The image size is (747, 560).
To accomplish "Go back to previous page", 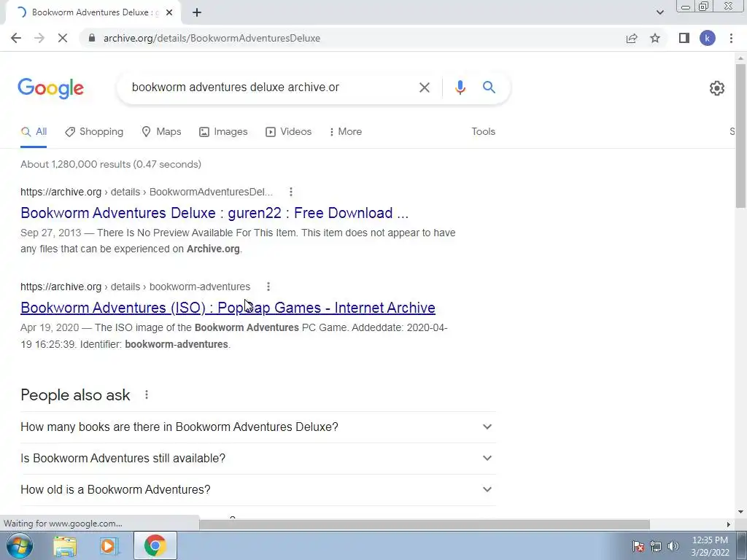I will click(16, 38).
